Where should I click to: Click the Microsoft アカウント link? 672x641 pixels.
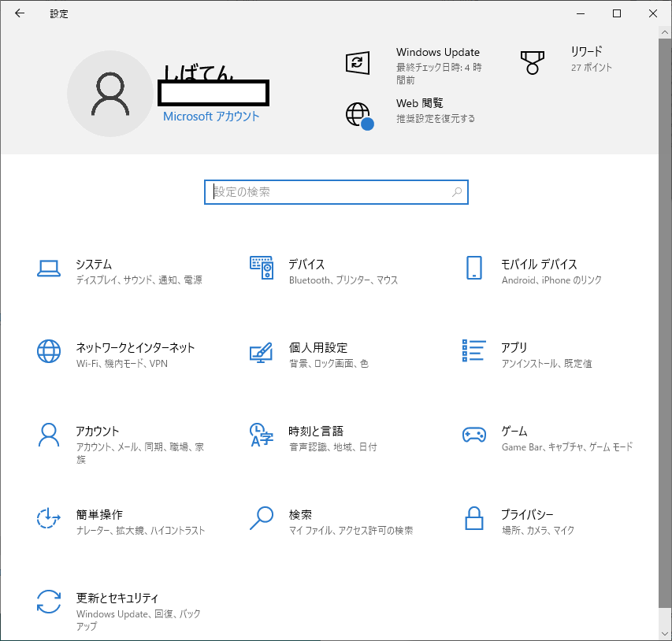click(211, 117)
